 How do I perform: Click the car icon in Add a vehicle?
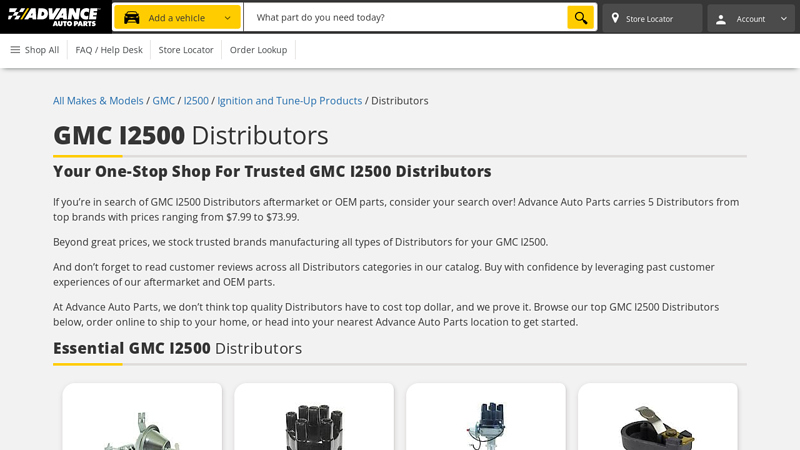131,18
